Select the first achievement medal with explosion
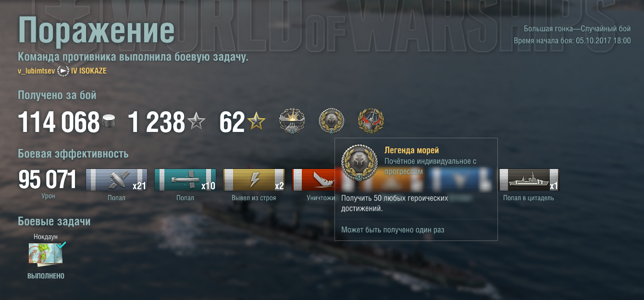644x300 pixels. click(292, 122)
